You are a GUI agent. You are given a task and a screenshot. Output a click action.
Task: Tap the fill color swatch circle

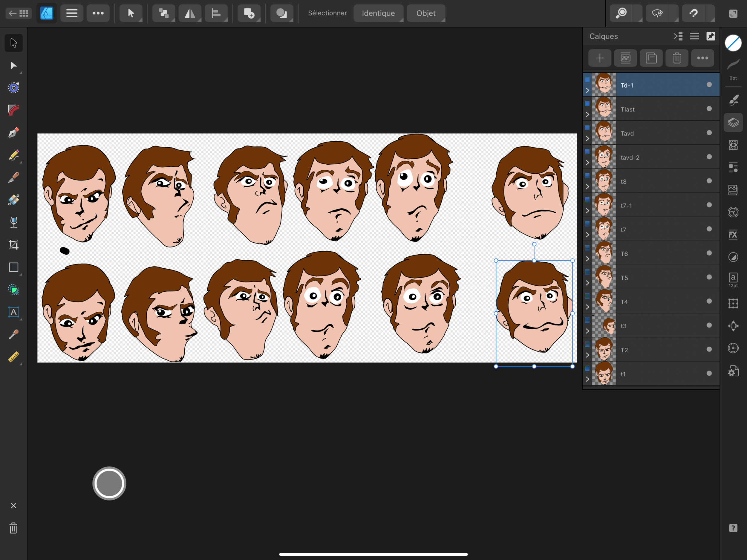pos(733,43)
